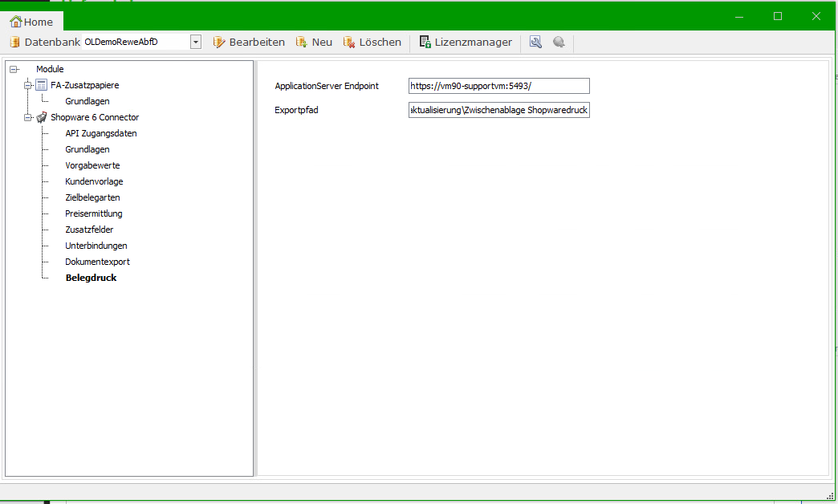
Task: Click into the Exportpfad text field
Action: [498, 110]
